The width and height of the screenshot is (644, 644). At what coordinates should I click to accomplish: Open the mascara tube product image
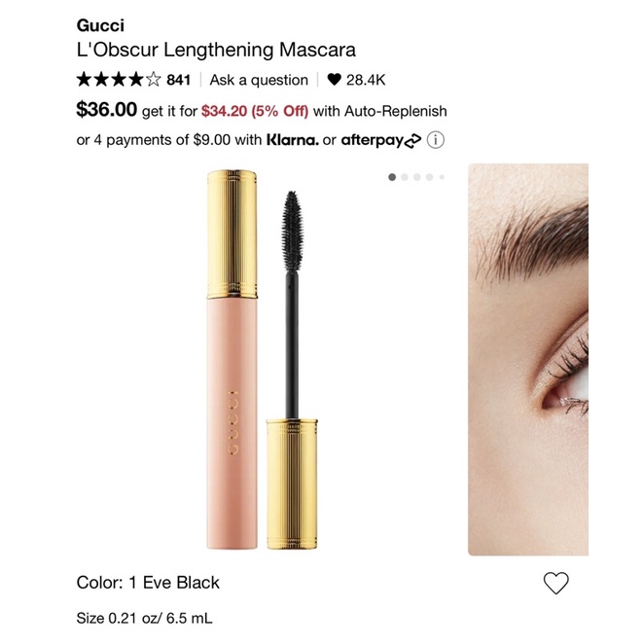[x=262, y=359]
